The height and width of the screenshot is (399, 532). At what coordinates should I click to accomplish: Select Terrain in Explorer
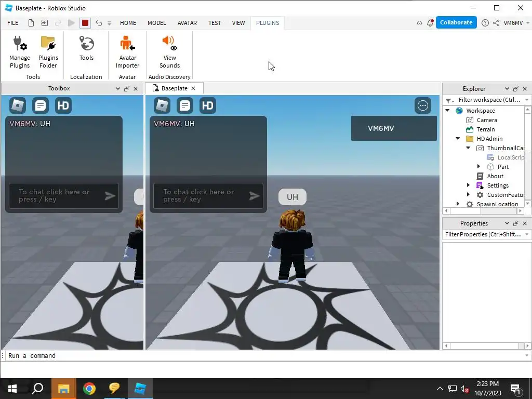[x=486, y=129]
